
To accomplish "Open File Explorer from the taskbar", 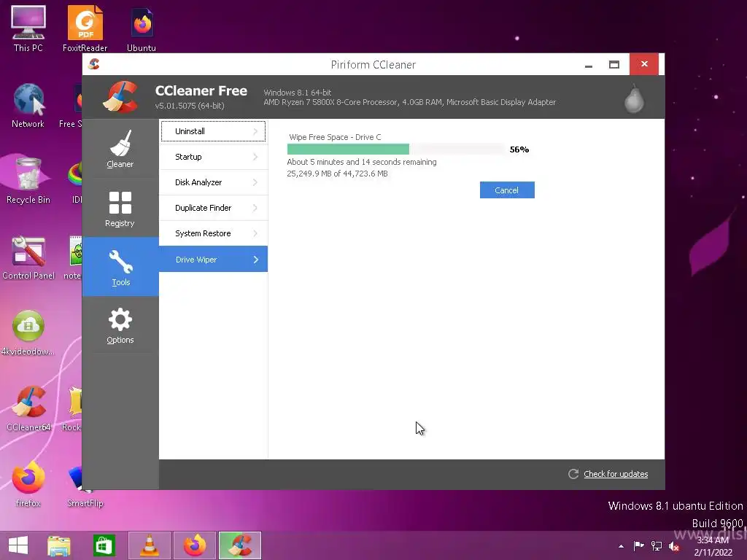I will tap(59, 545).
